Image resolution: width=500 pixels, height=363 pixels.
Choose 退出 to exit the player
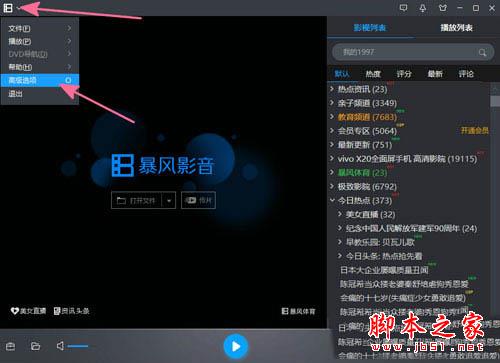(40, 94)
